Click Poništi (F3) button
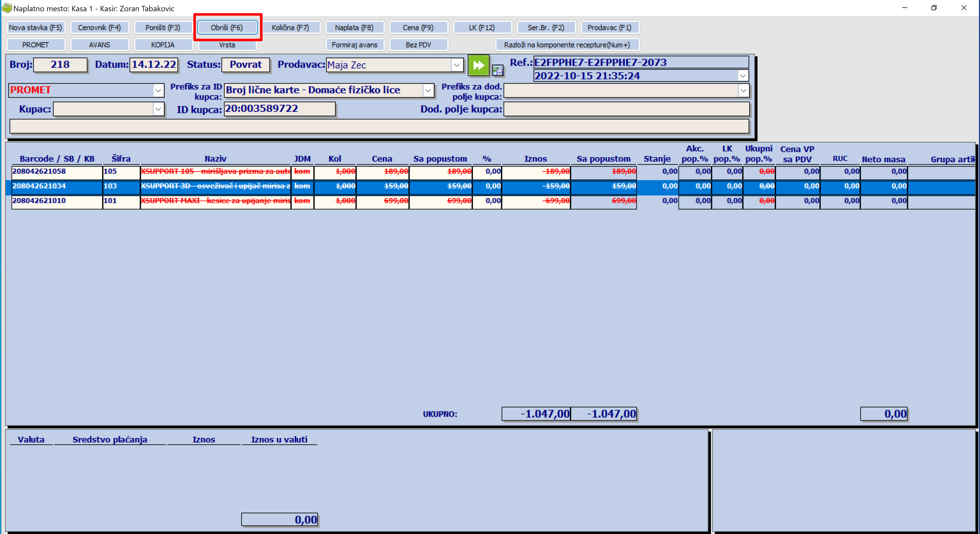Image resolution: width=980 pixels, height=534 pixels. pyautogui.click(x=163, y=27)
